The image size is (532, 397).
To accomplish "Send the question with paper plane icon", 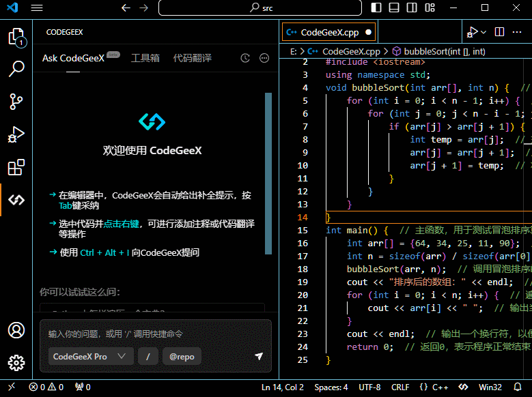I will [x=259, y=356].
